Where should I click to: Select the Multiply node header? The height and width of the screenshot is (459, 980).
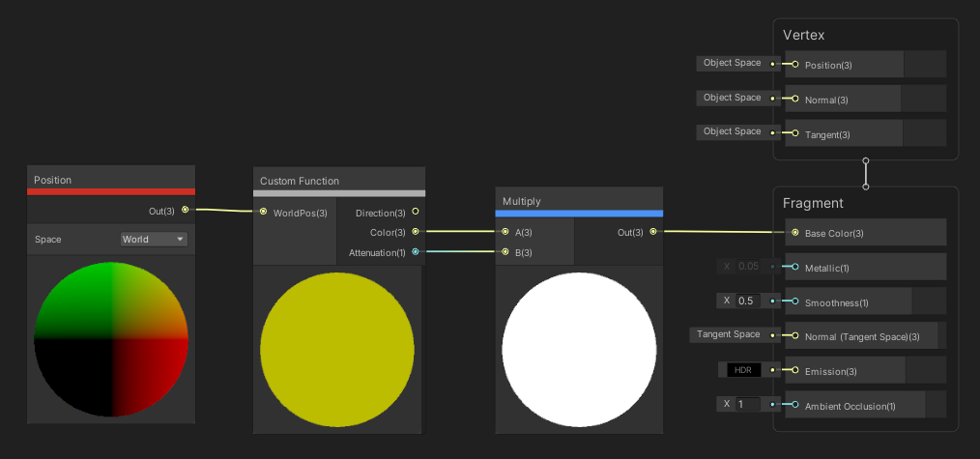578,201
